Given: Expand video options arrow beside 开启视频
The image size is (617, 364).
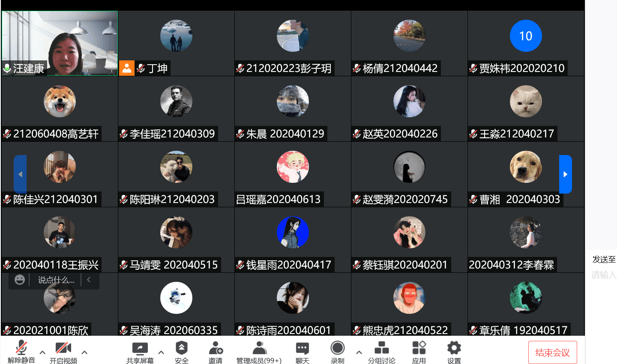Looking at the screenshot, I should click(84, 352).
